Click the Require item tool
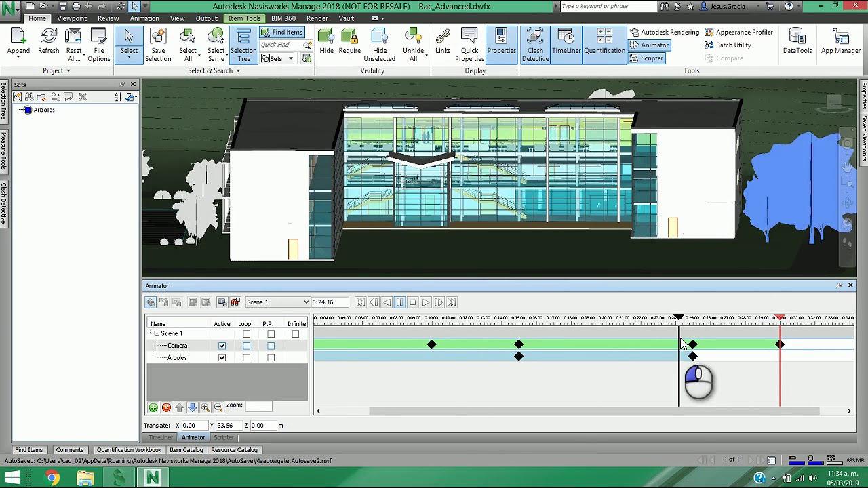 (x=349, y=42)
